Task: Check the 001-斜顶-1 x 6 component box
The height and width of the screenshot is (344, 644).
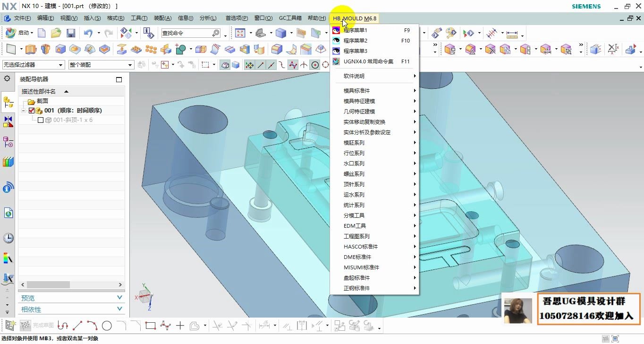Action: click(41, 120)
